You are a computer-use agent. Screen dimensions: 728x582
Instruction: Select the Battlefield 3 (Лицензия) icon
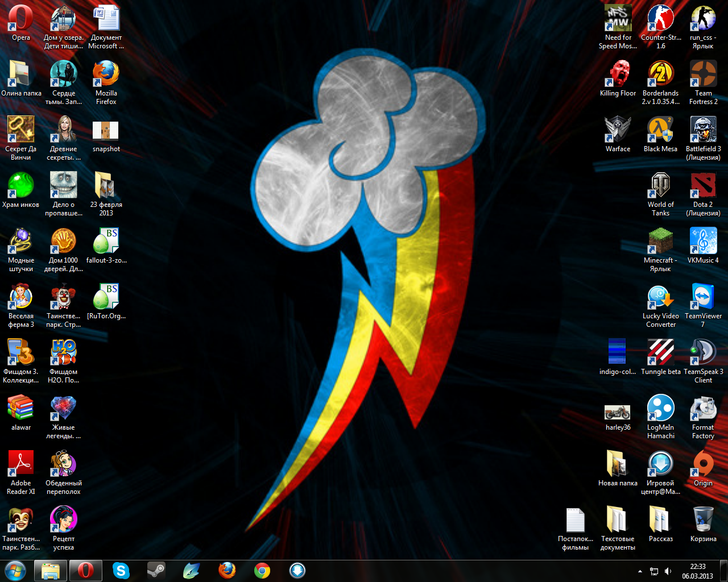tap(703, 138)
